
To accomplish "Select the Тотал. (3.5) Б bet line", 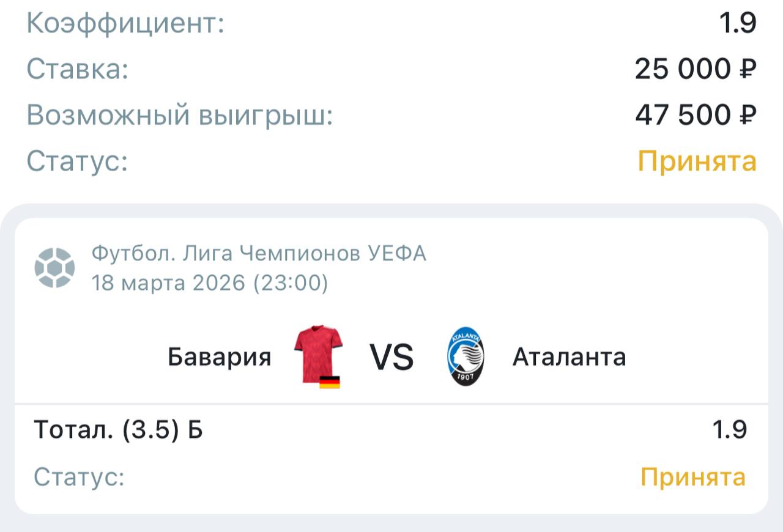I will (x=118, y=430).
